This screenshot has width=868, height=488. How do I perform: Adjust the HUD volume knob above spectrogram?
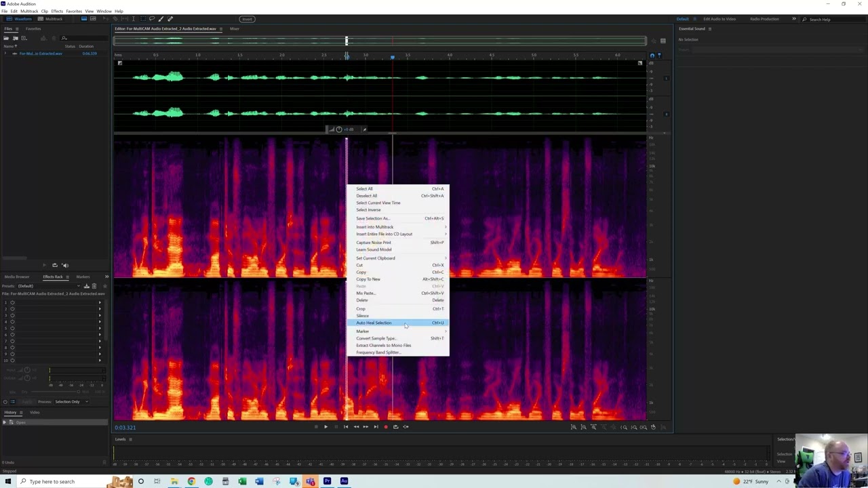pos(339,129)
